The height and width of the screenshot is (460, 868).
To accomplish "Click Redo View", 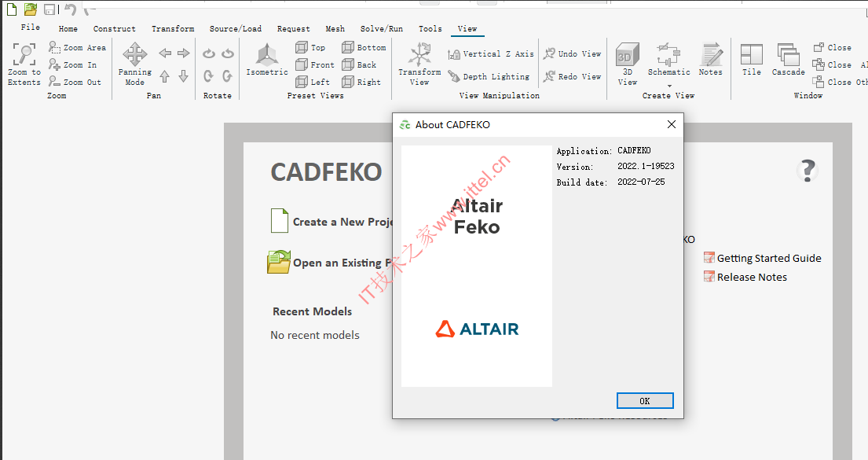I will pyautogui.click(x=573, y=76).
